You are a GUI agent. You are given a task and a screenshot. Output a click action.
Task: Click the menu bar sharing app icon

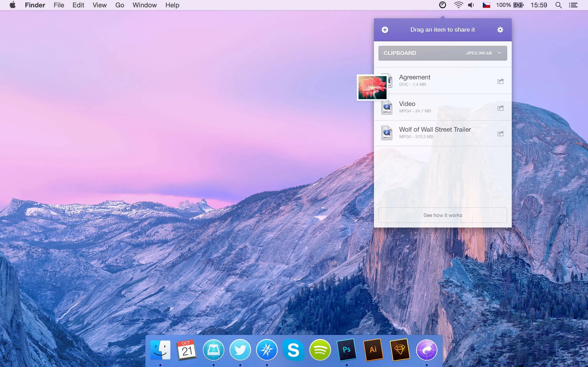coord(442,5)
